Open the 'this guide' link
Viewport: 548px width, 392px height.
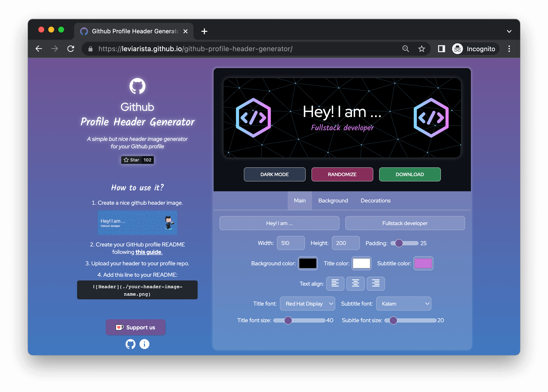click(x=149, y=252)
